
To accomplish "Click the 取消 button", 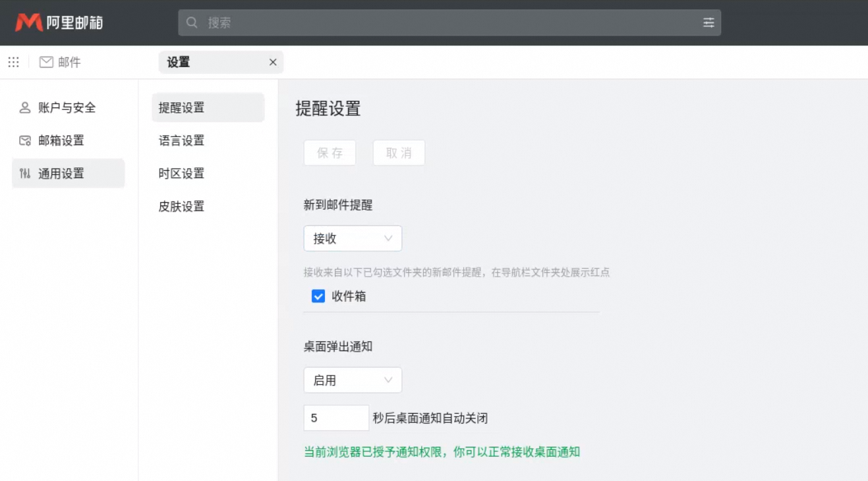I will [399, 152].
